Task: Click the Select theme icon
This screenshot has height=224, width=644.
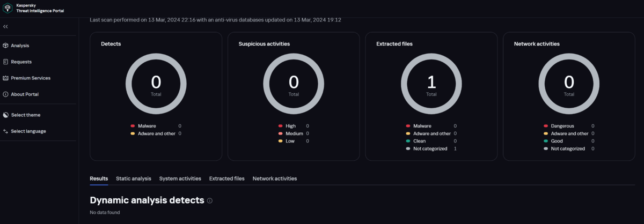Action: coord(5,115)
